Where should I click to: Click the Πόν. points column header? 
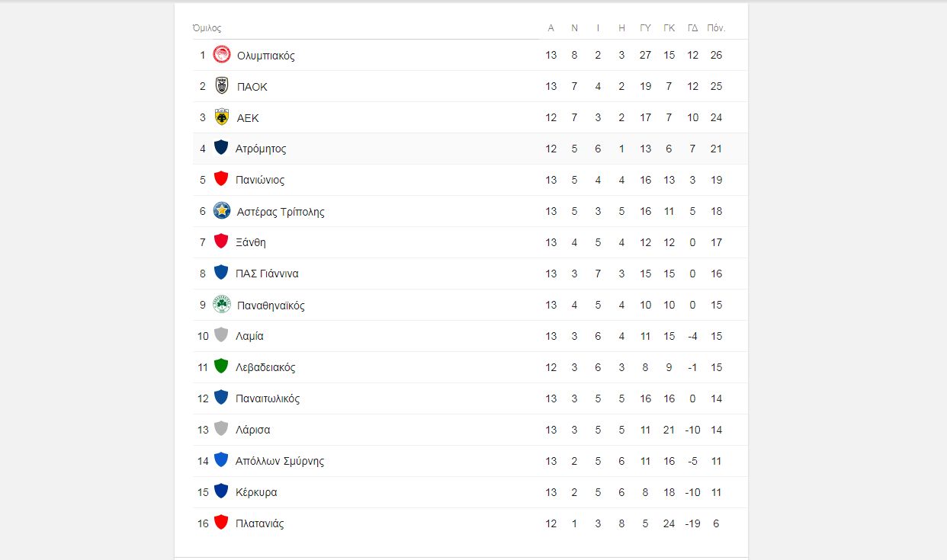(x=716, y=28)
